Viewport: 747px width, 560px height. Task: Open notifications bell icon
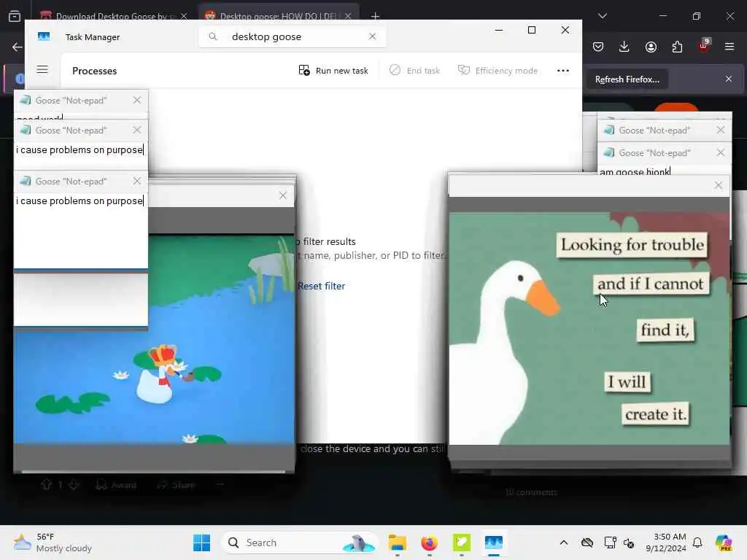click(697, 542)
